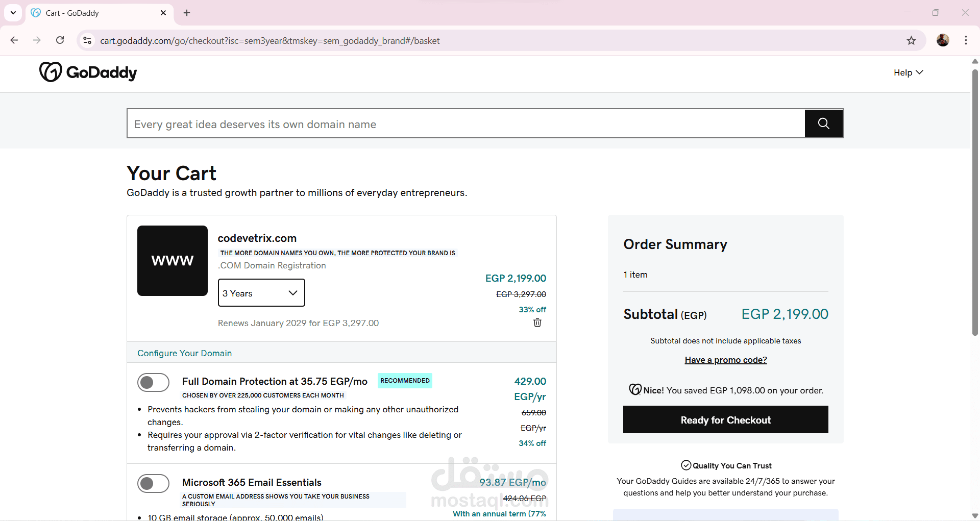The height and width of the screenshot is (521, 980).
Task: Enable Full Domain Protection toggle
Action: click(153, 382)
